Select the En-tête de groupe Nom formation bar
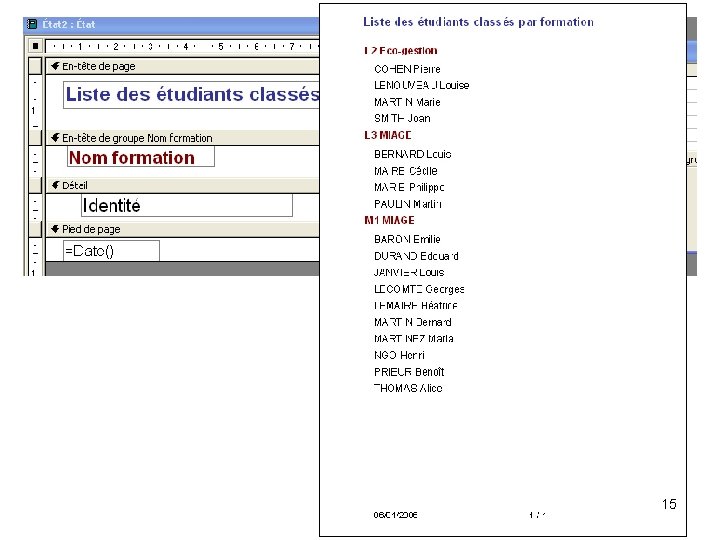 182,138
